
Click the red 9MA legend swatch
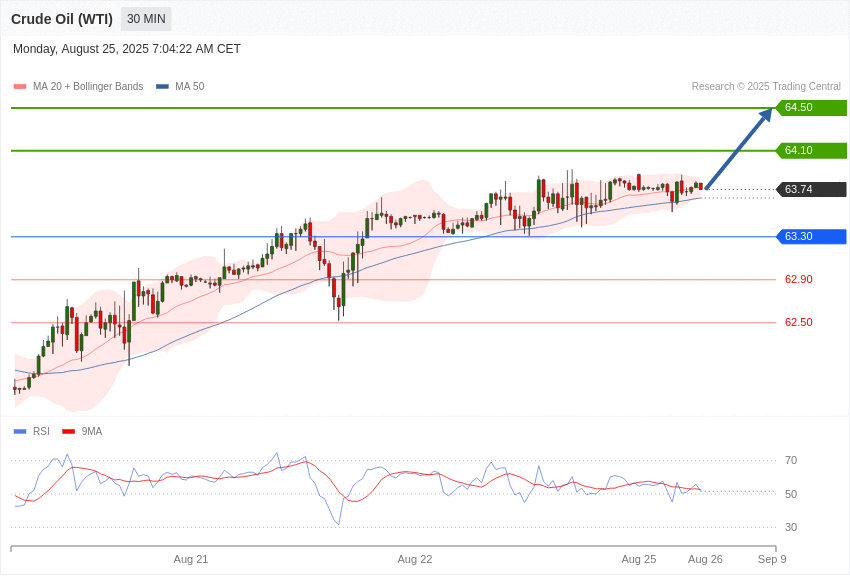pyautogui.click(x=69, y=432)
